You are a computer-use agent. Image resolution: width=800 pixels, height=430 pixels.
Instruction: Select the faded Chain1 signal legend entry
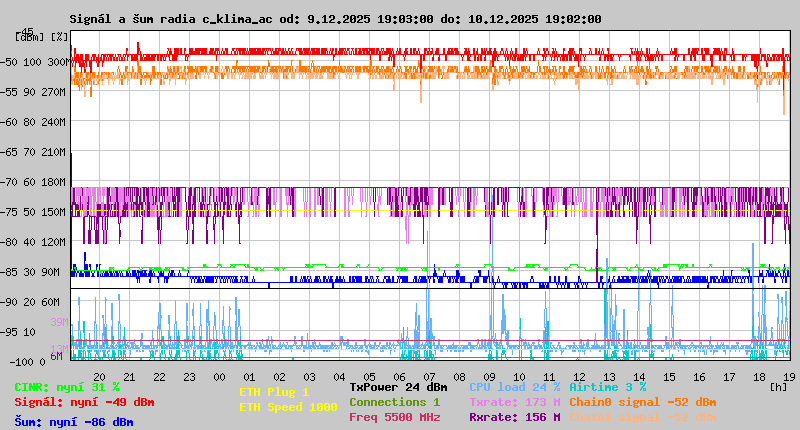tap(642, 417)
